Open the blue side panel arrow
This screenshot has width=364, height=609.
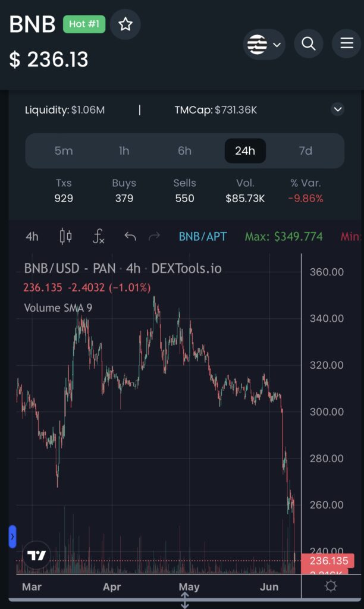12,536
